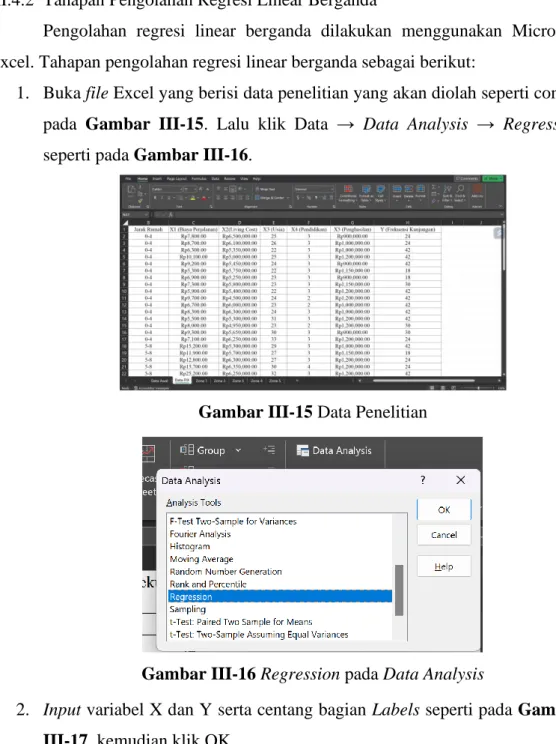Select t-Test: Paired Two Sample for Means
Image resolution: width=556 pixels, height=744 pixels.
tap(241, 622)
